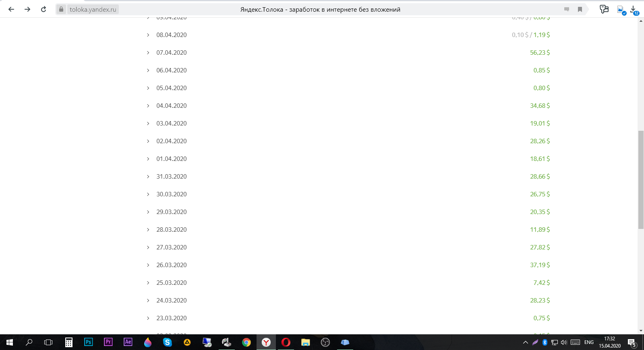
Task: Open Windows notification center
Action: [x=632, y=343]
